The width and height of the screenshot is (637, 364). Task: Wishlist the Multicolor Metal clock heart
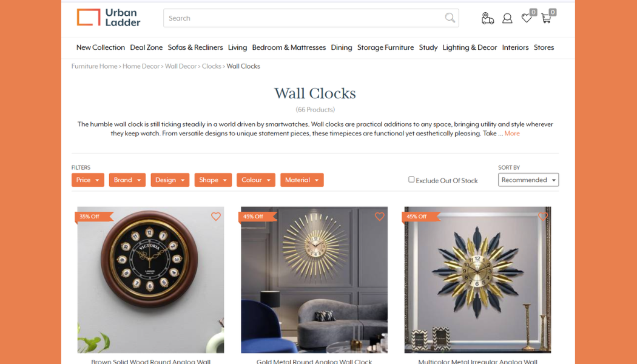[x=543, y=217]
